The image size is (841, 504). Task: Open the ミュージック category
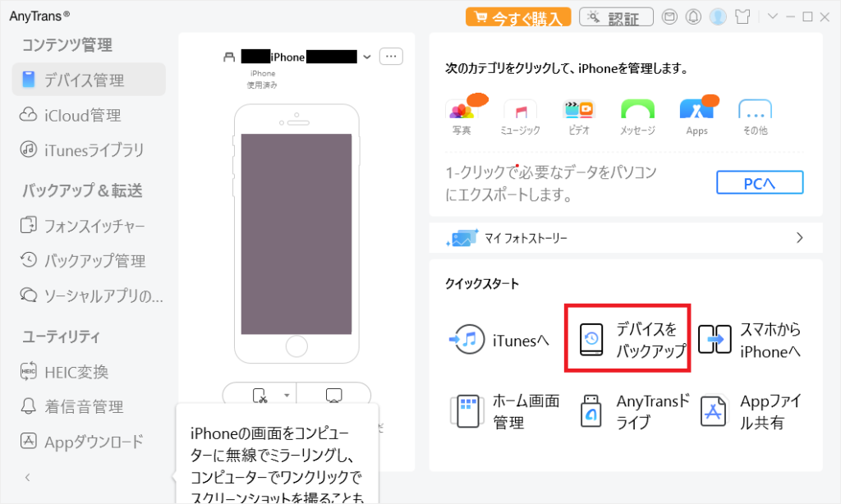[x=520, y=117]
